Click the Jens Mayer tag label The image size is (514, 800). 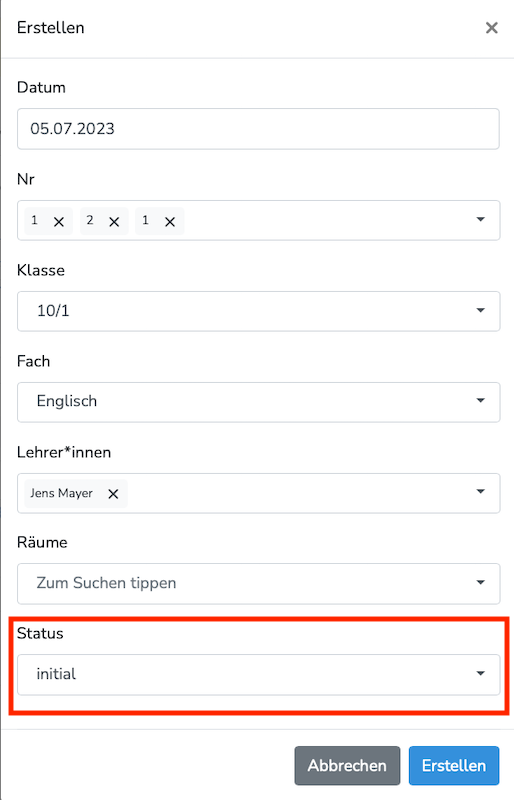coord(61,493)
